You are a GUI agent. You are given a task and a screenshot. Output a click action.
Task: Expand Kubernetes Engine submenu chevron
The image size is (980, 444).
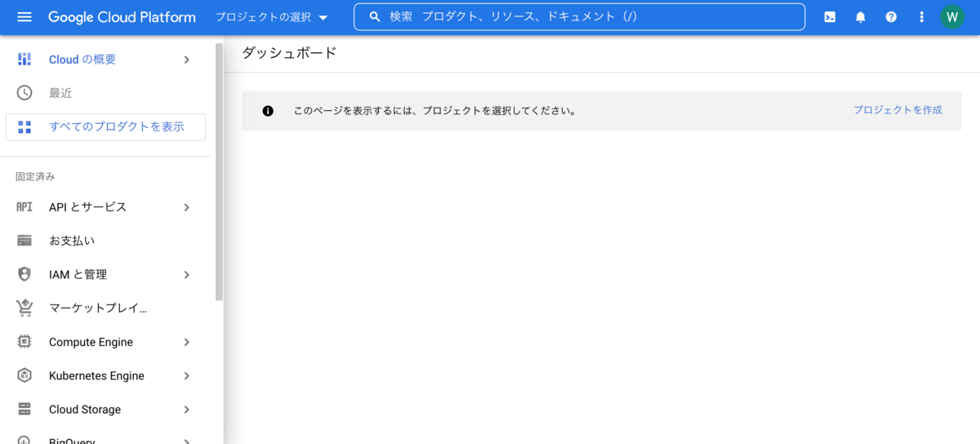186,376
